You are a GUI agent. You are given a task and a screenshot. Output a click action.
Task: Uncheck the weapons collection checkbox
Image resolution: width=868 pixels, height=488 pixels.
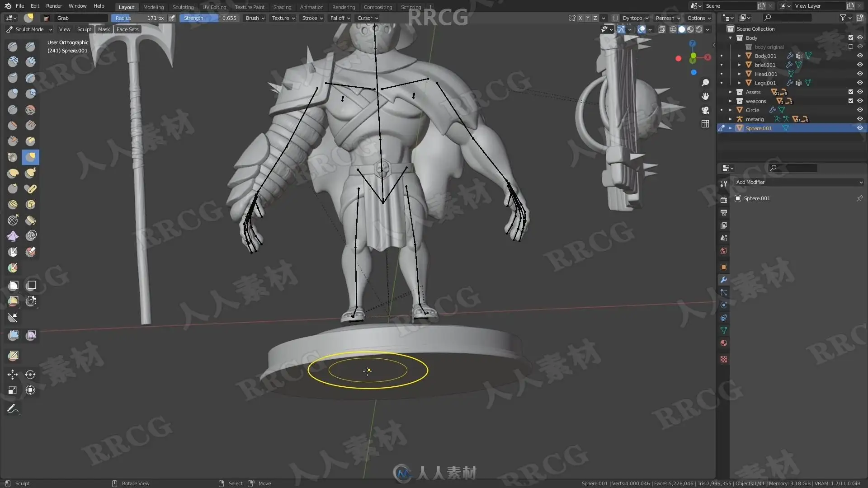(x=850, y=101)
